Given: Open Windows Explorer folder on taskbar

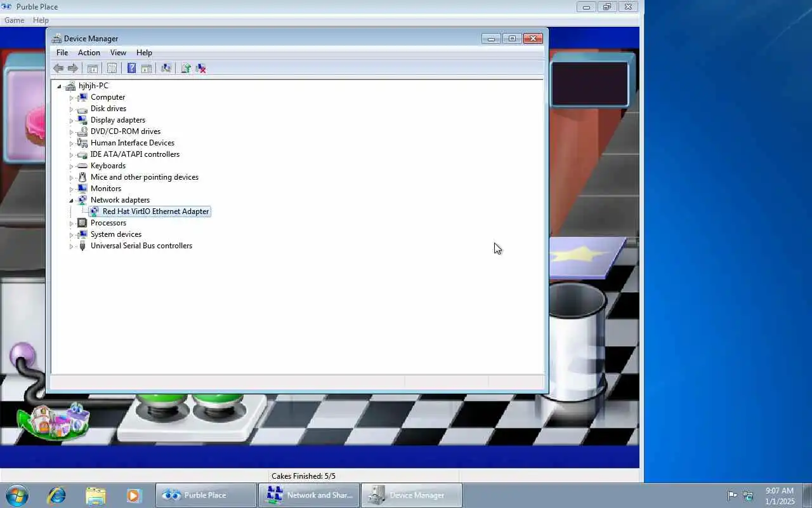Looking at the screenshot, I should pyautogui.click(x=95, y=495).
